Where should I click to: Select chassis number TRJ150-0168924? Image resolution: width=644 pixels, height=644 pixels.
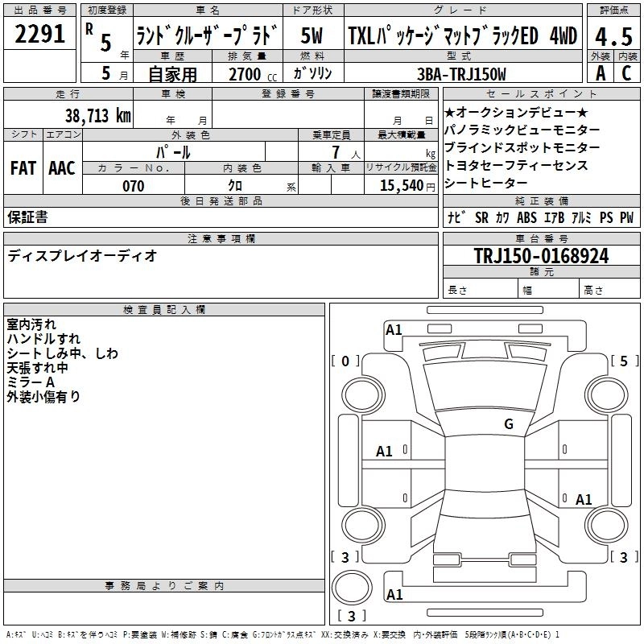(541, 256)
